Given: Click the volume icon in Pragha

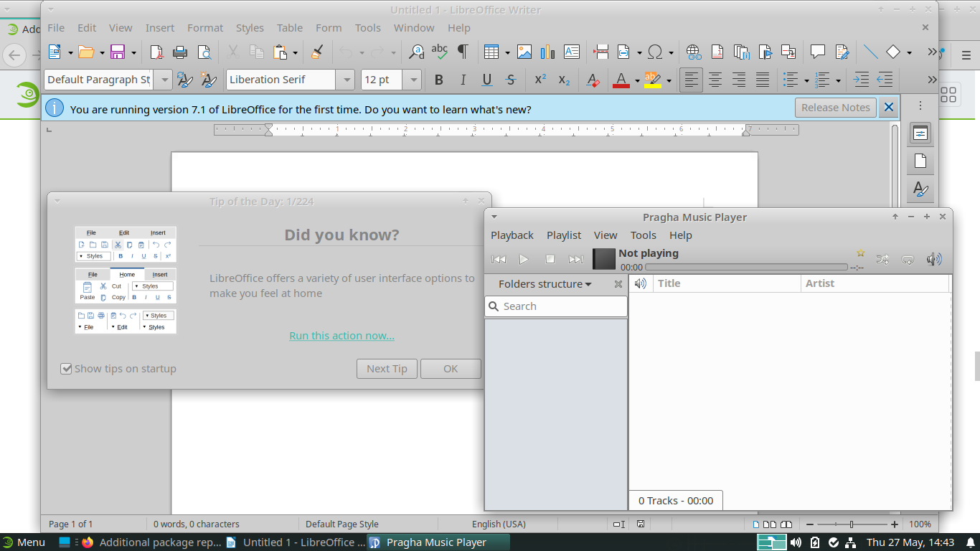Looking at the screenshot, I should coord(934,260).
